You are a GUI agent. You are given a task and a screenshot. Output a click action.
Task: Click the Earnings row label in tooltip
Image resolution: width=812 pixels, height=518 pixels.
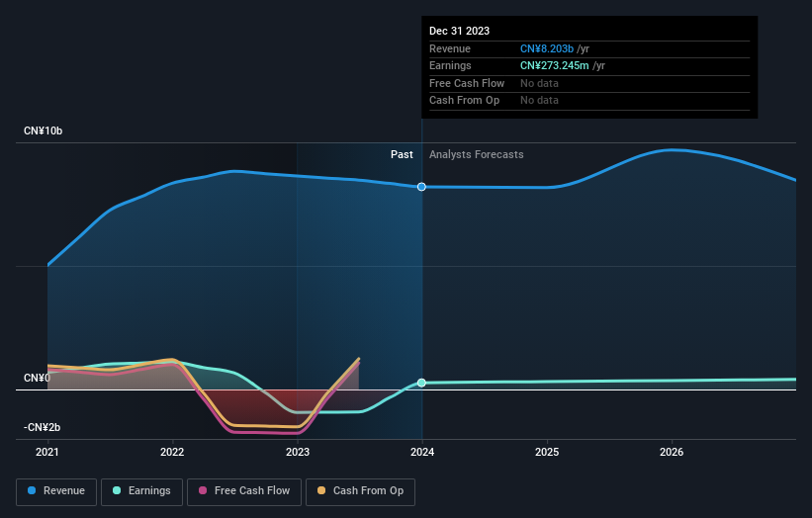coord(451,65)
